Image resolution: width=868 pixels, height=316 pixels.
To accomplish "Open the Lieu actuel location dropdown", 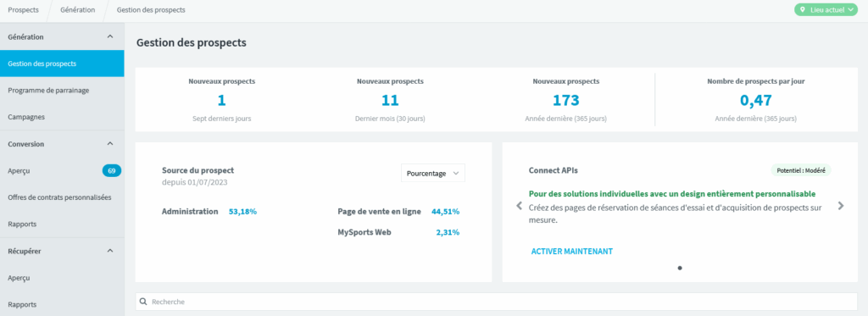I will coord(826,10).
